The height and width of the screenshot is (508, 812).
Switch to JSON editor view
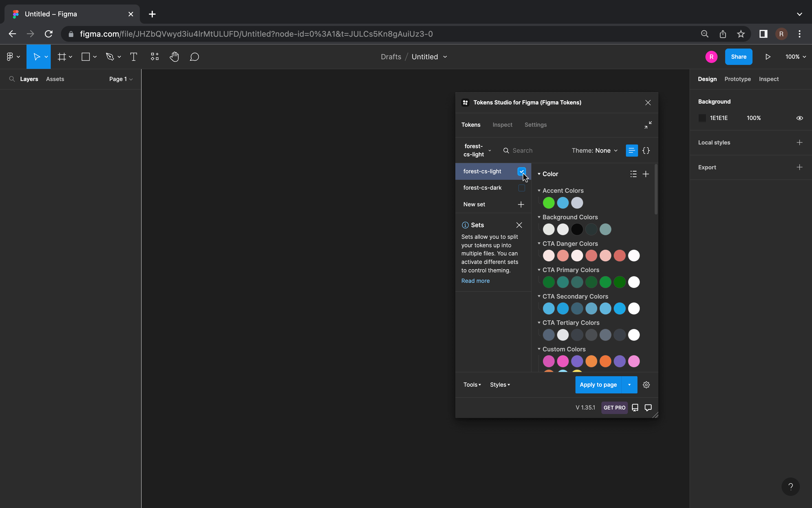[646, 150]
